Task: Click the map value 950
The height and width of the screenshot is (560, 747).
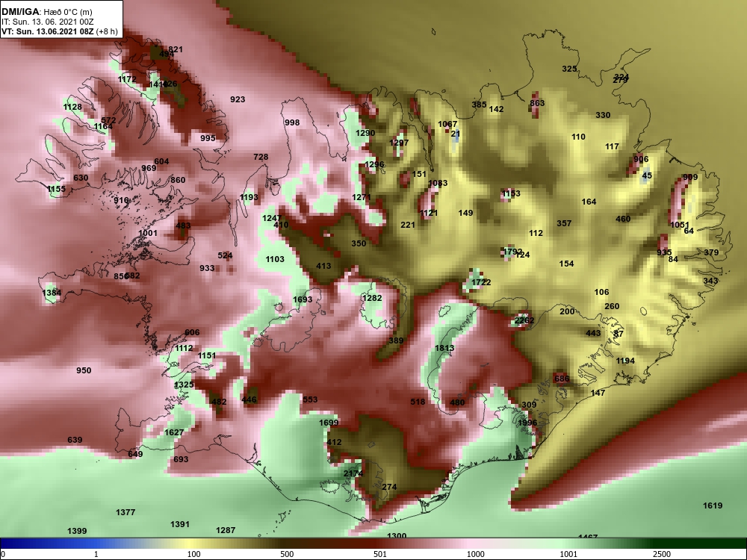Action: (84, 370)
